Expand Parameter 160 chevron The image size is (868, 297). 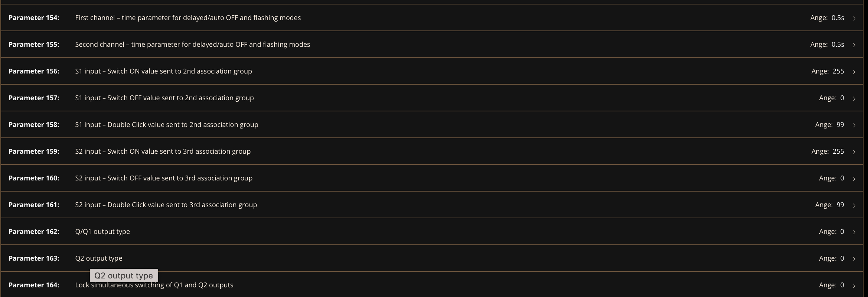point(854,179)
